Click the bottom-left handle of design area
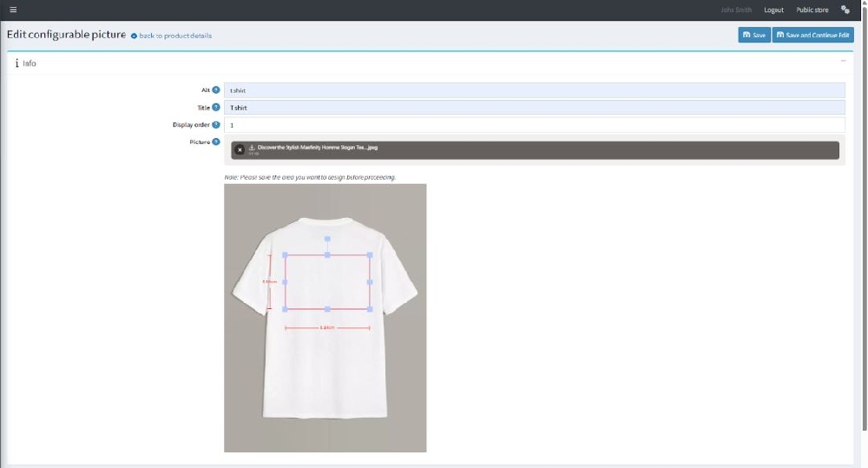 click(285, 309)
